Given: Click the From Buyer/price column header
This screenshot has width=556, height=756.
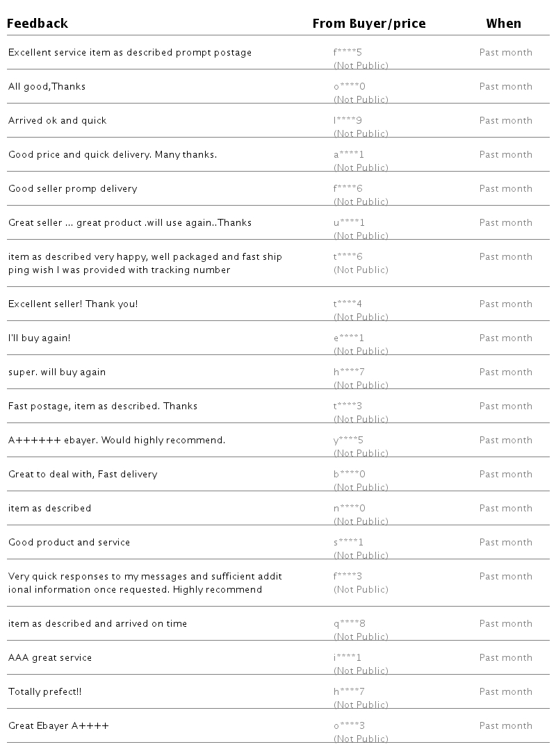Looking at the screenshot, I should pyautogui.click(x=368, y=24).
